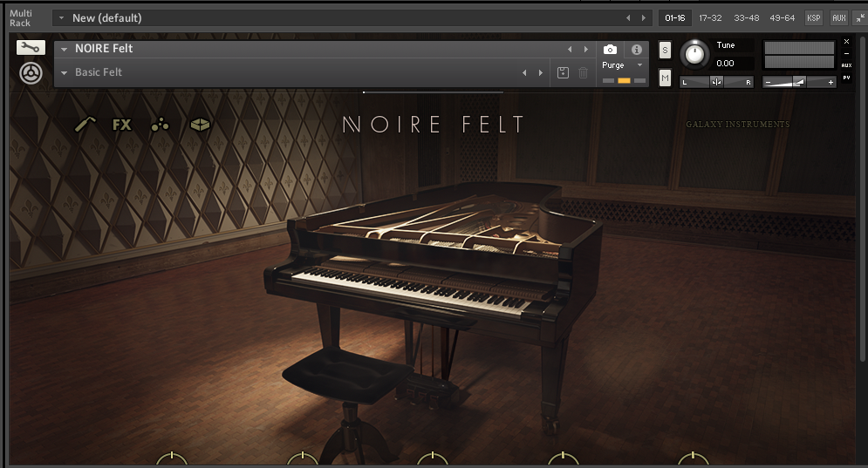
Task: Click the pan slider between L and R
Action: click(x=716, y=82)
